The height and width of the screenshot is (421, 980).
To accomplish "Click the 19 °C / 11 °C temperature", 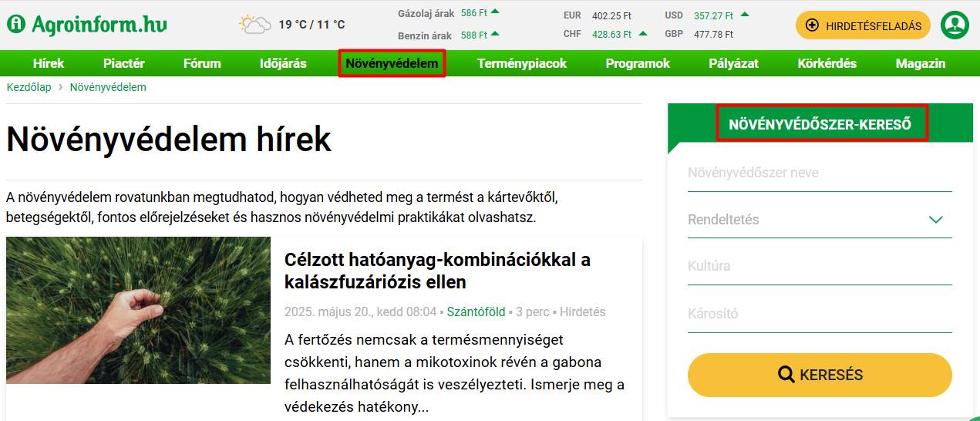I will 312,25.
